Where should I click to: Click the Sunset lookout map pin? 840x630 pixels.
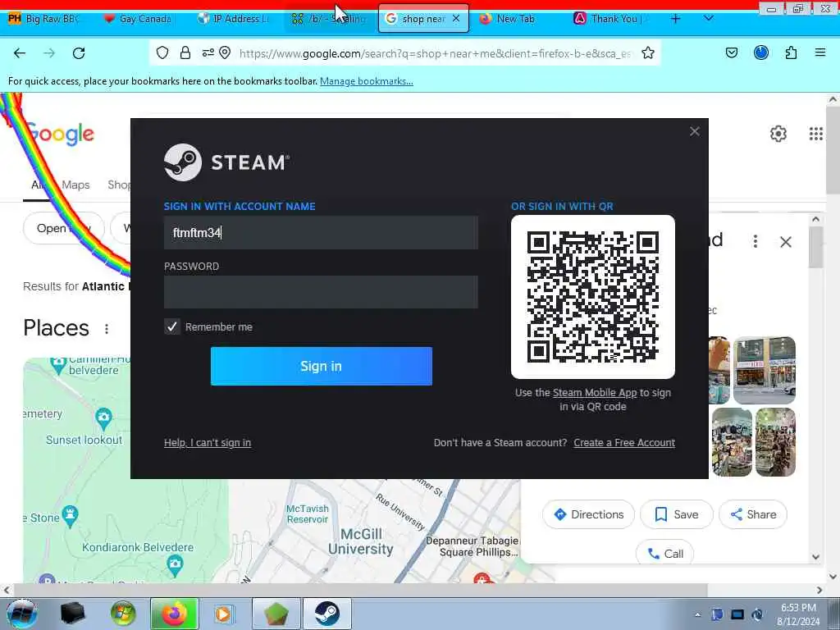(103, 418)
